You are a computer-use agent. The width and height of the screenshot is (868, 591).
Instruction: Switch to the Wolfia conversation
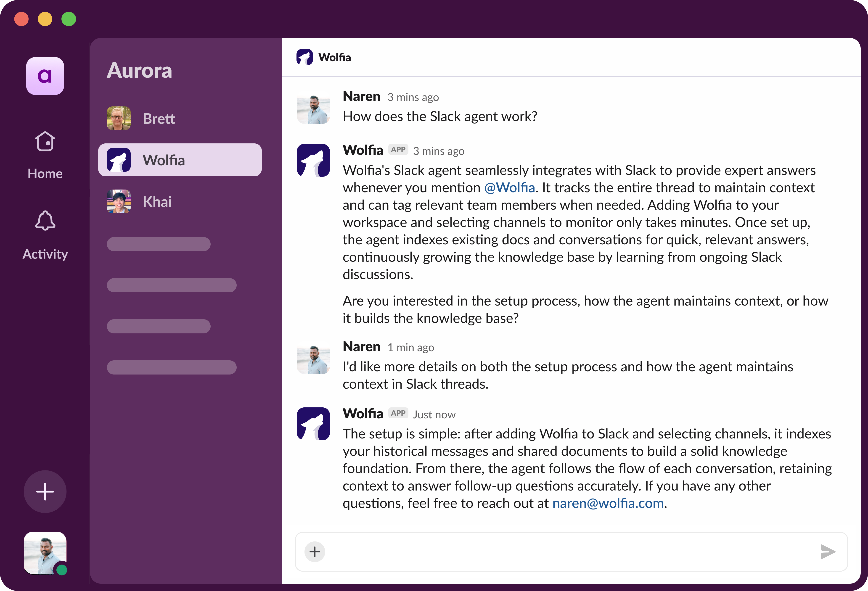[179, 160]
